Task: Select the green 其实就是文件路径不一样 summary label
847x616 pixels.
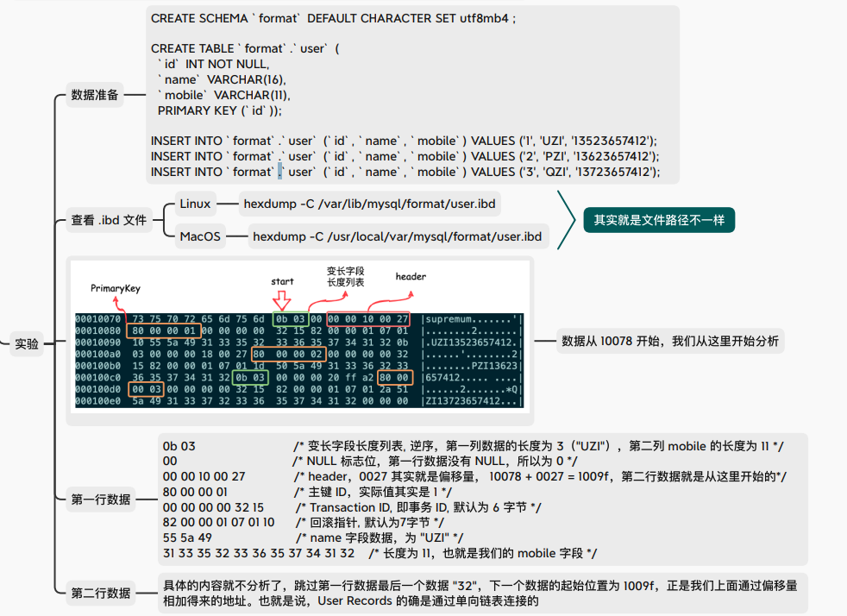Action: 659,220
